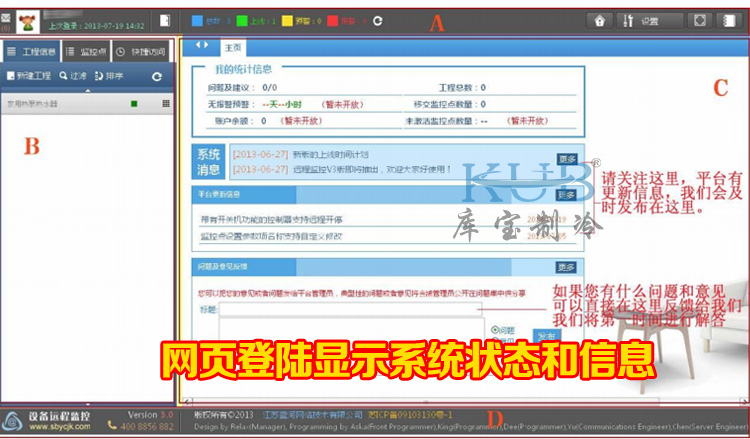The height and width of the screenshot is (439, 750).
Task: Open www.sbycjk.com link in footer
Action: tap(59, 427)
